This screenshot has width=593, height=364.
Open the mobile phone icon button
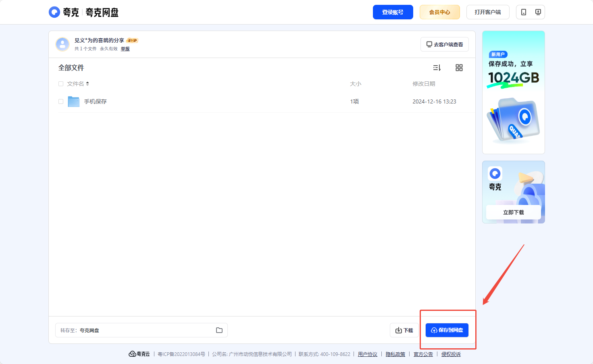[x=524, y=12]
